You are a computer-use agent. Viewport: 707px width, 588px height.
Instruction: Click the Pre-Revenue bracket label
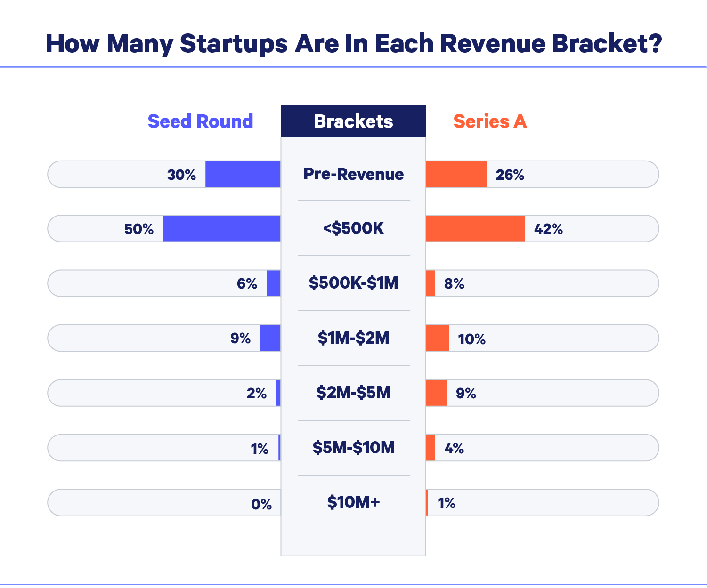(353, 174)
